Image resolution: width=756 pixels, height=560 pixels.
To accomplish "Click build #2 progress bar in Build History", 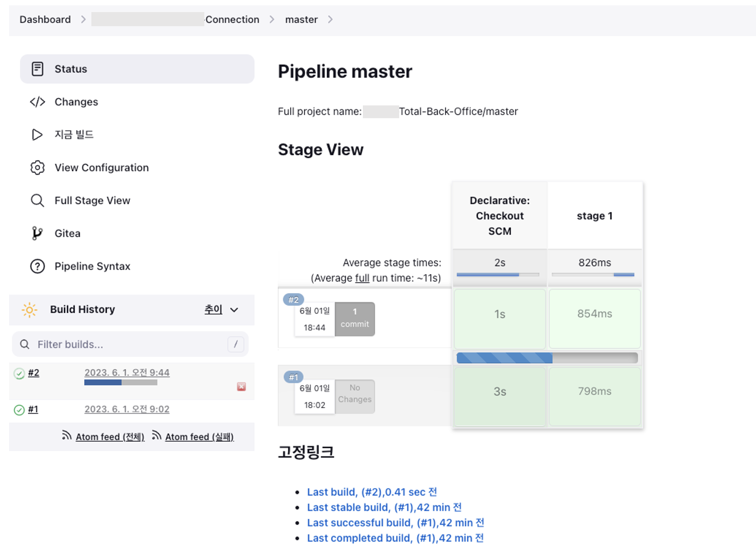I will (x=120, y=382).
